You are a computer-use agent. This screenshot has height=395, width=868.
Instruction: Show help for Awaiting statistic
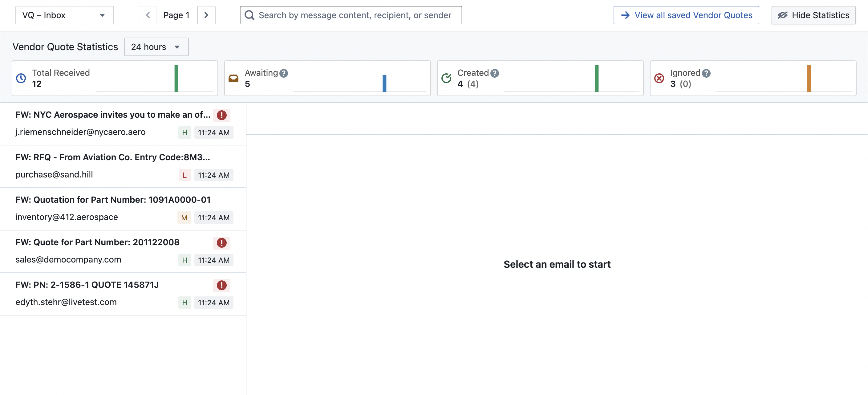[x=284, y=73]
